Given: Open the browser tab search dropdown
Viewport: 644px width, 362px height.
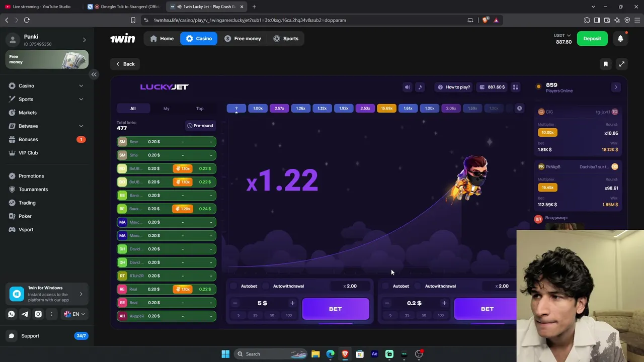Looking at the screenshot, I should pyautogui.click(x=593, y=7).
